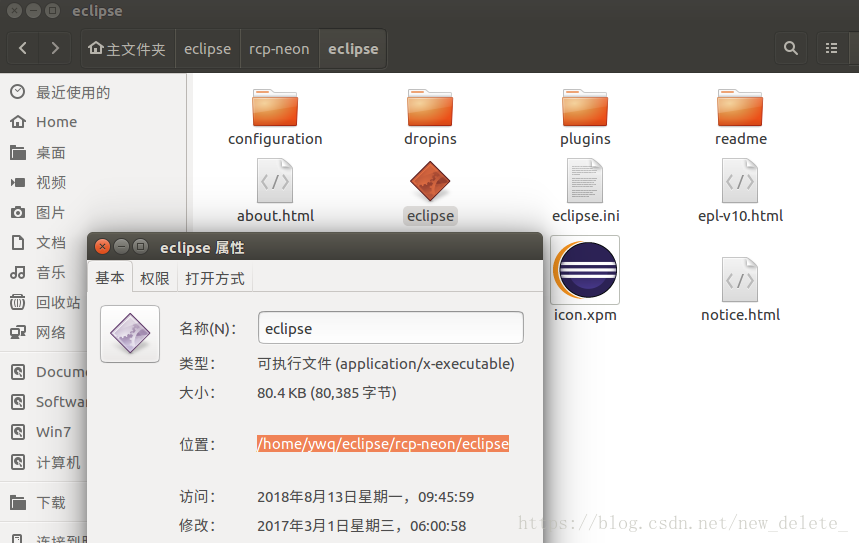Switch to list view in the toolbar

[832, 48]
